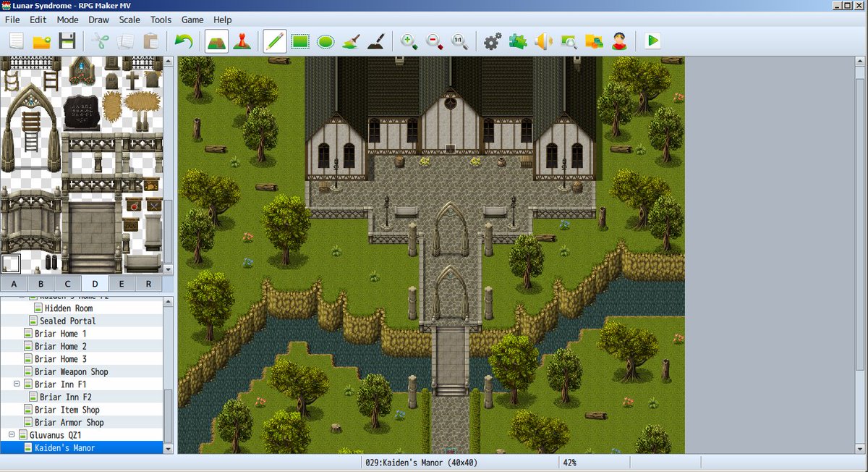
Task: Click the New Project icon
Action: pos(17,41)
